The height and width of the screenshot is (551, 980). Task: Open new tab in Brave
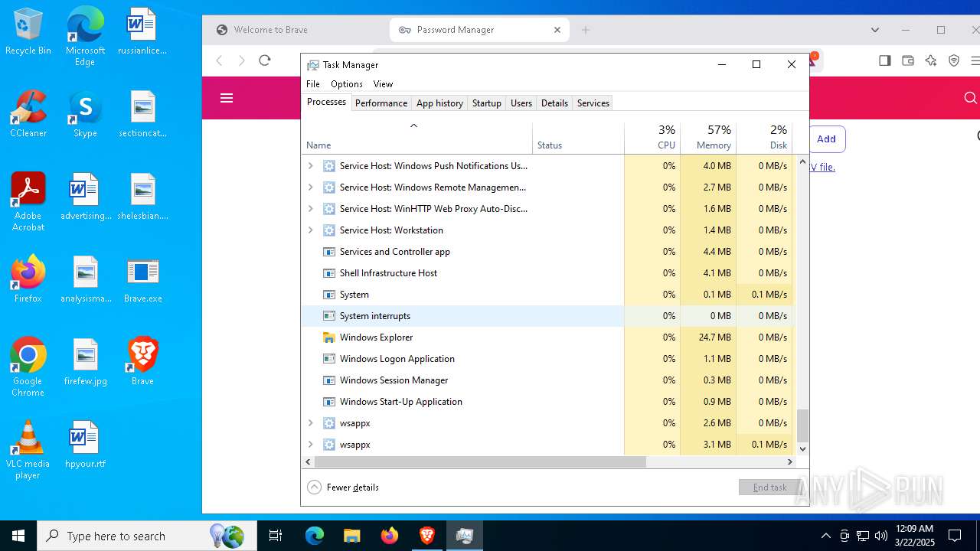[x=586, y=30]
